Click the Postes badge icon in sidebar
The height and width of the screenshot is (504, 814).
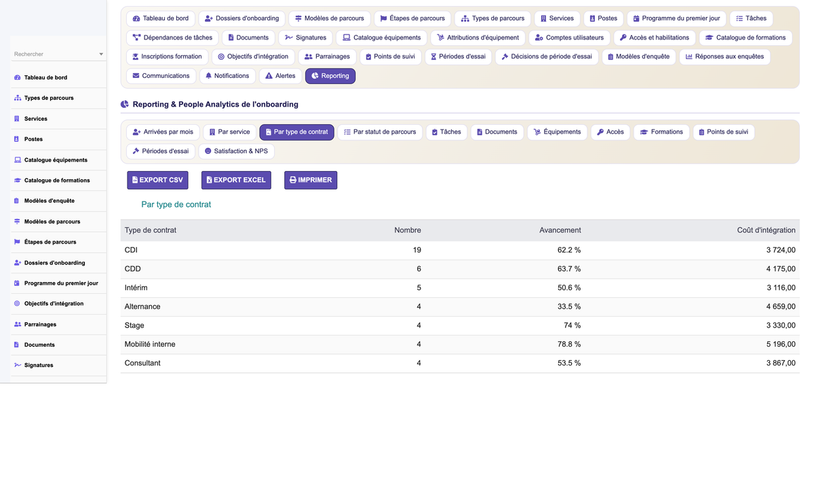click(17, 139)
